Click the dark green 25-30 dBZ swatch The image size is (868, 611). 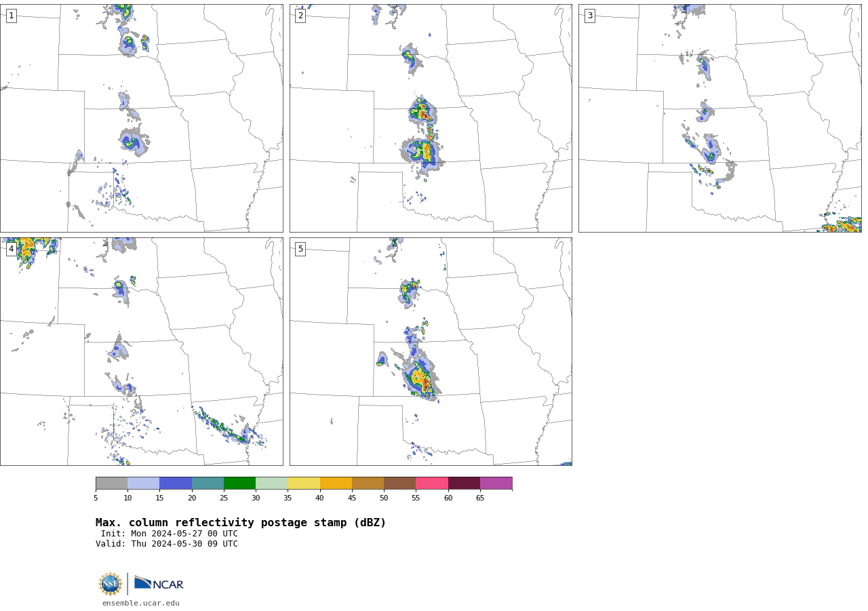(239, 483)
